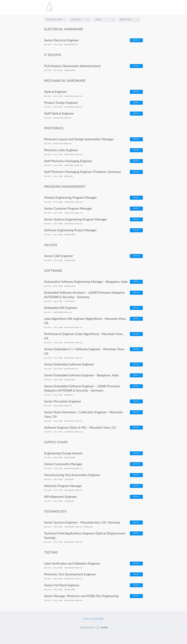
Task: Apply for PLM Analyst job
Action: pos(136,66)
